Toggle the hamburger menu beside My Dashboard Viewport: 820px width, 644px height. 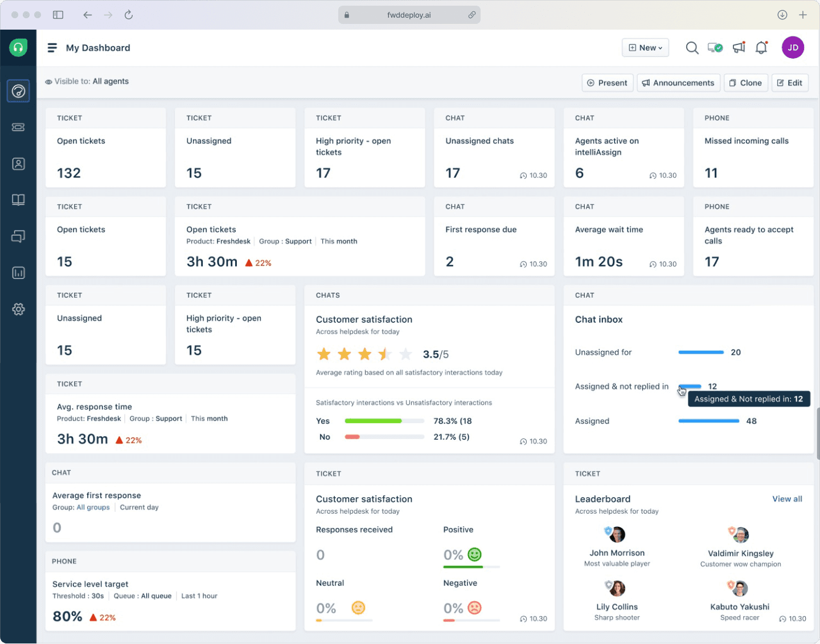pyautogui.click(x=52, y=48)
